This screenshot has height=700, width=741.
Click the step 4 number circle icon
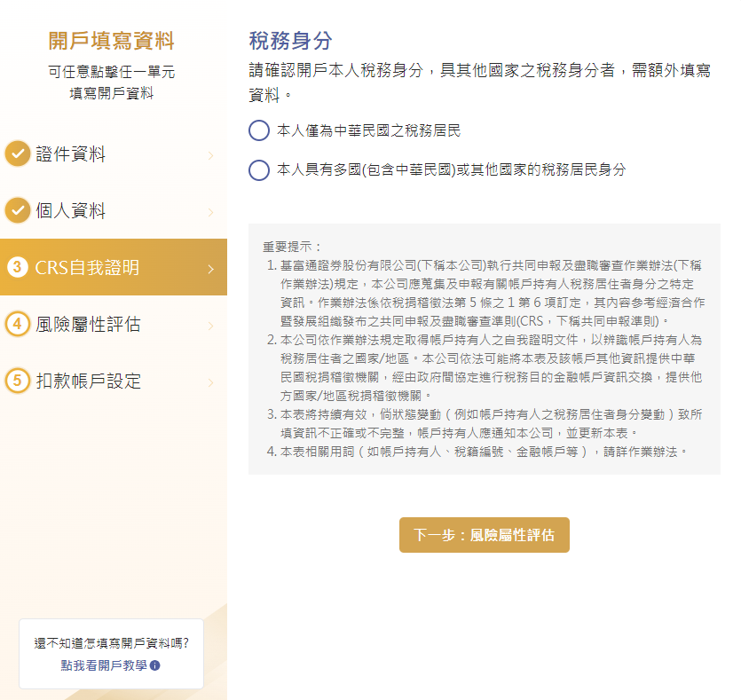18,324
